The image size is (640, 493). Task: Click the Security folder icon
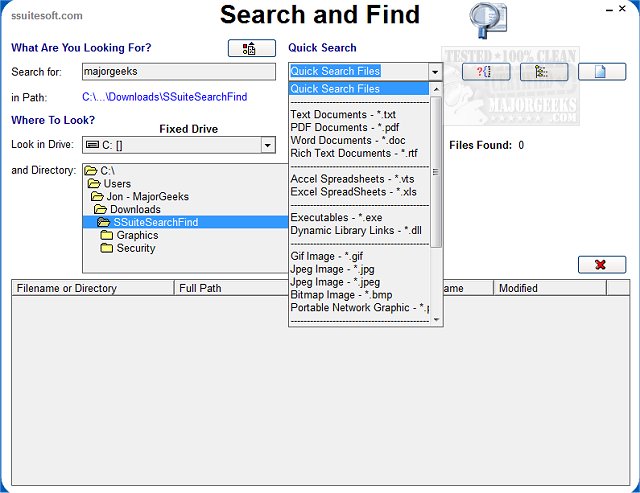click(x=107, y=248)
